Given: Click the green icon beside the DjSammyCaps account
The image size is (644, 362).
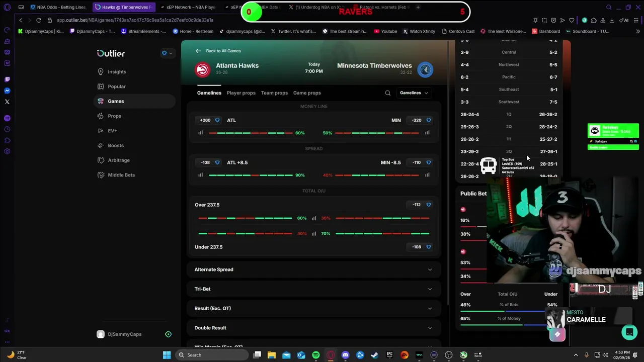Looking at the screenshot, I should tap(168, 334).
